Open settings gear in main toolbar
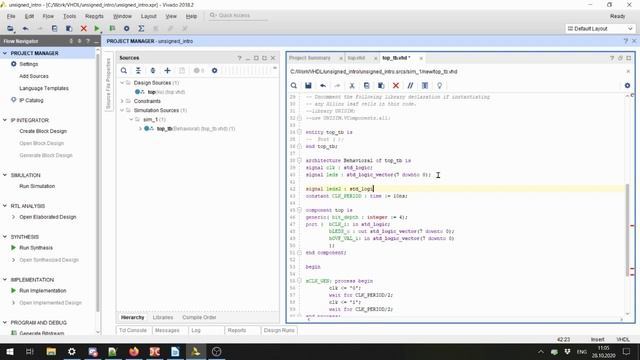Image resolution: width=640 pixels, height=360 pixels. (127, 29)
